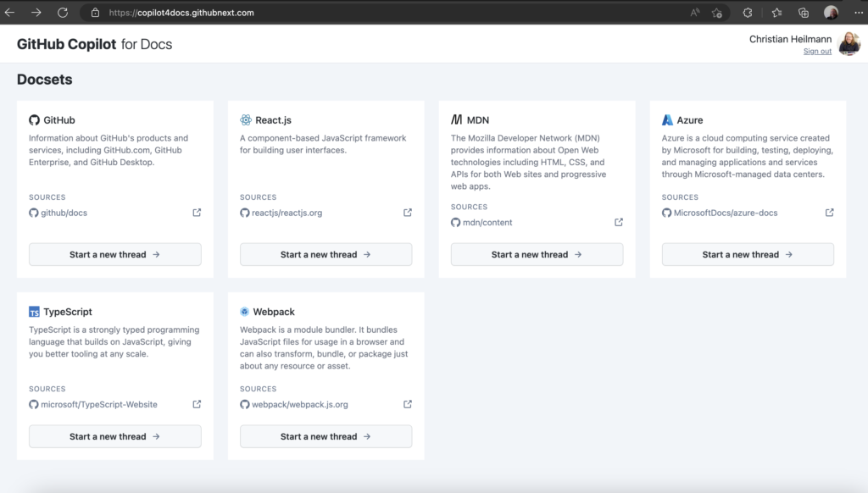Click the GitHub Copilot for Docs title
This screenshot has width=868, height=493.
[x=94, y=44]
